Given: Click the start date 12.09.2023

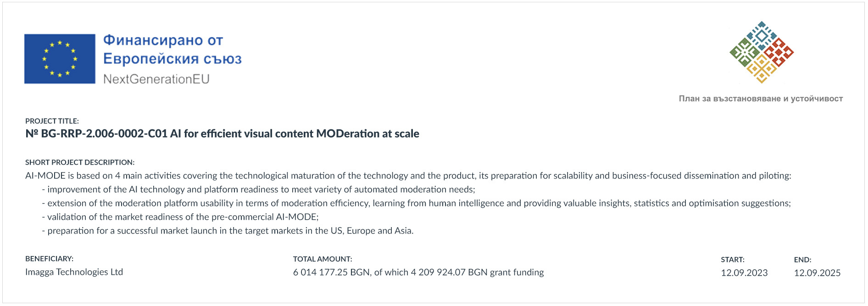Looking at the screenshot, I should click(744, 273).
